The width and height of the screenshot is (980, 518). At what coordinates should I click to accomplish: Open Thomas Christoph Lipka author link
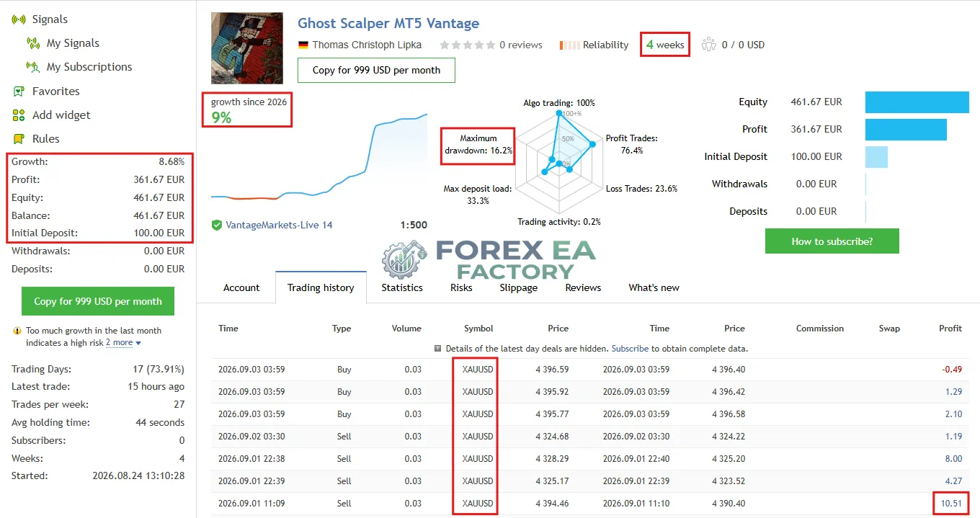(x=367, y=45)
